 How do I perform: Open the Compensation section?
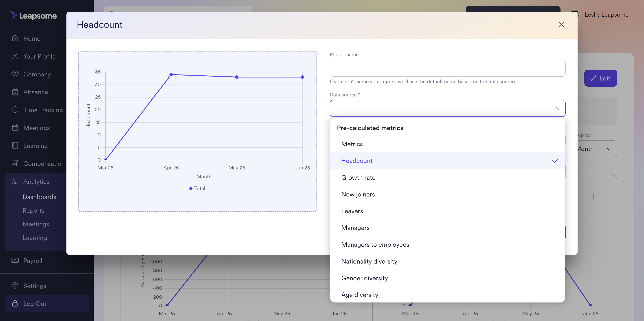click(x=45, y=164)
